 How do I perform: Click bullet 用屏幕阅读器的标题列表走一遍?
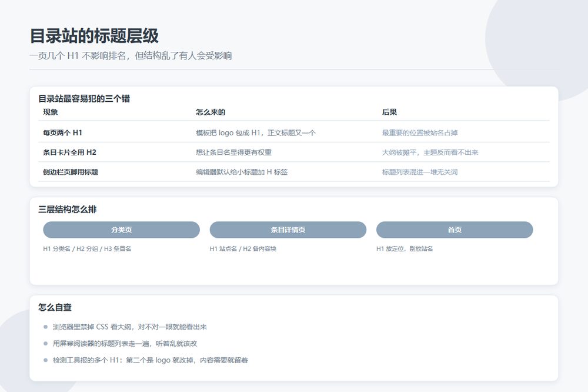point(125,344)
